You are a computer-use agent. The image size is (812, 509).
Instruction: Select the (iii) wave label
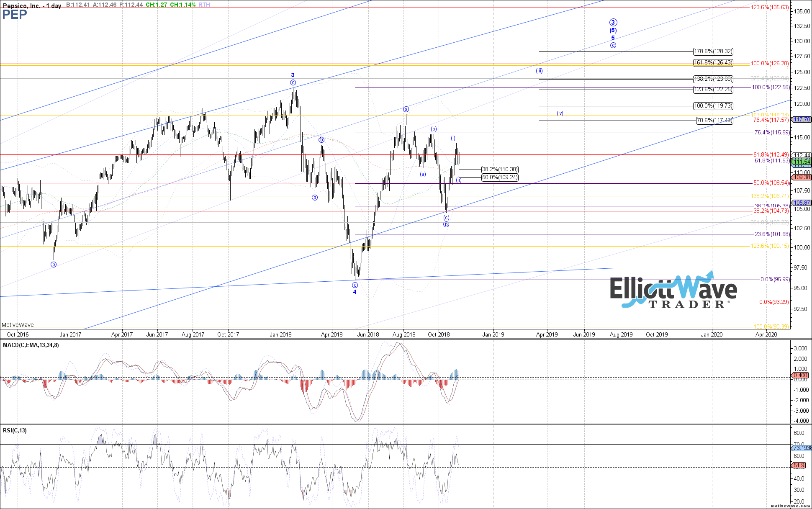(x=540, y=71)
